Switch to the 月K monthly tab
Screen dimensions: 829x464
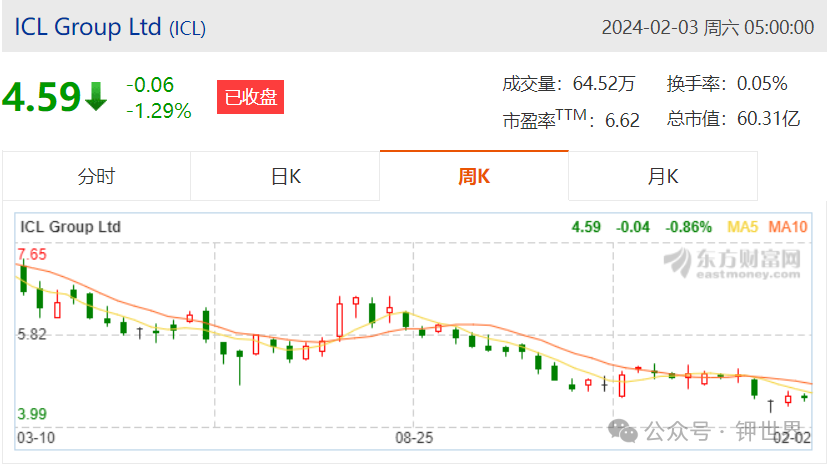(x=663, y=176)
